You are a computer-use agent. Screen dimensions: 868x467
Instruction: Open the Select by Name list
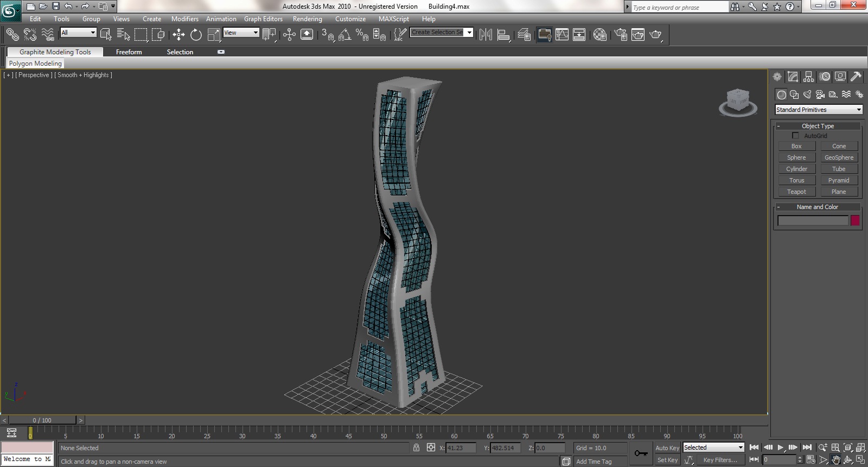pos(123,35)
